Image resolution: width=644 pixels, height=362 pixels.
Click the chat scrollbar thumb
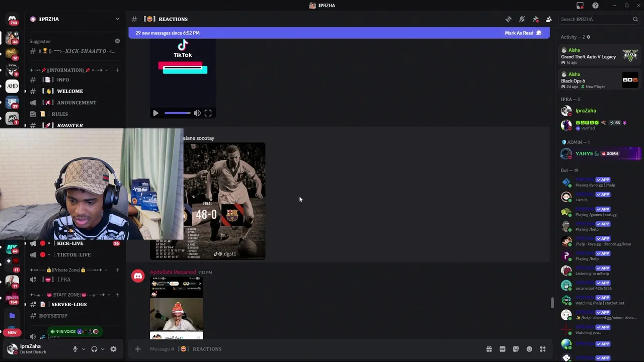[x=552, y=303]
